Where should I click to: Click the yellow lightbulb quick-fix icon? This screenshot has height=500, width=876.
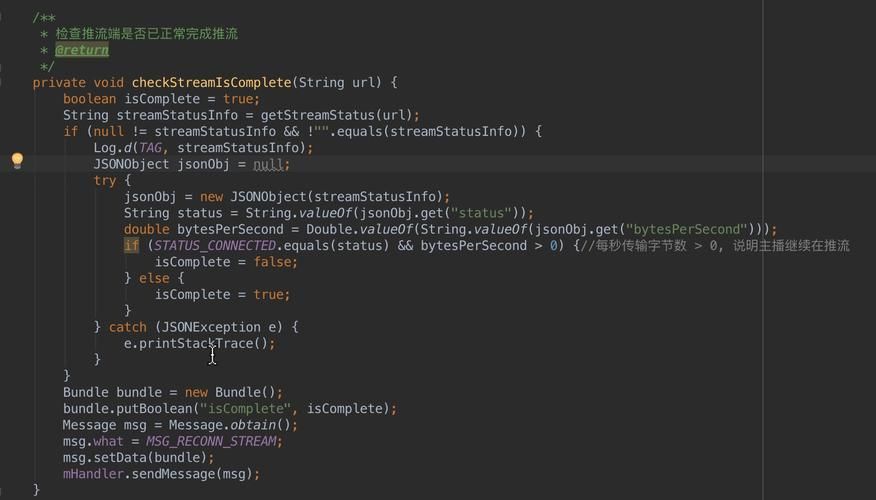coord(17,161)
